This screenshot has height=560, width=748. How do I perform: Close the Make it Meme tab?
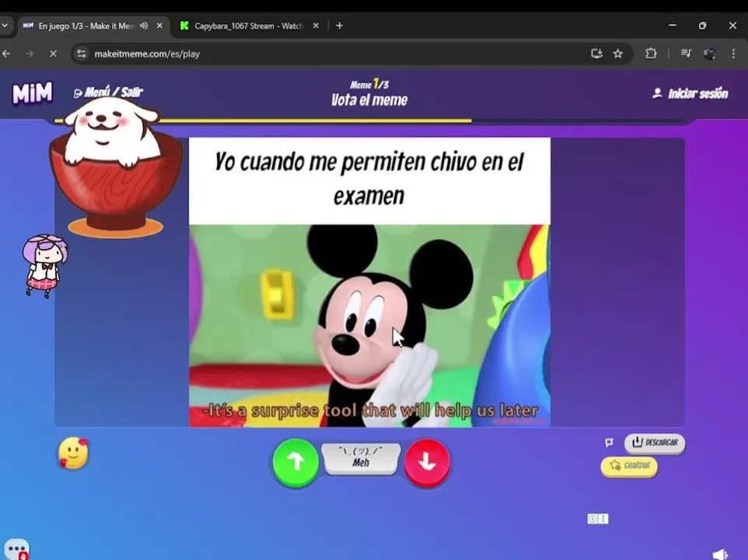pyautogui.click(x=160, y=26)
